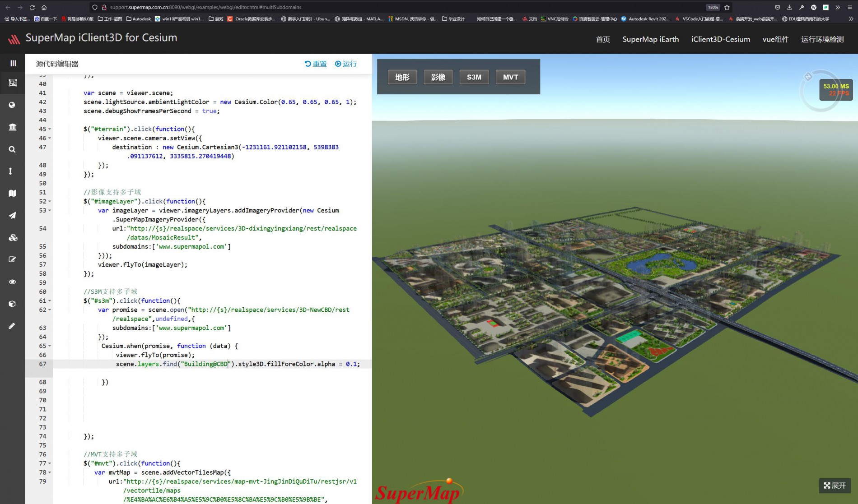Collapse code fold at line 62
Screen dimensions: 858x504
click(x=50, y=310)
